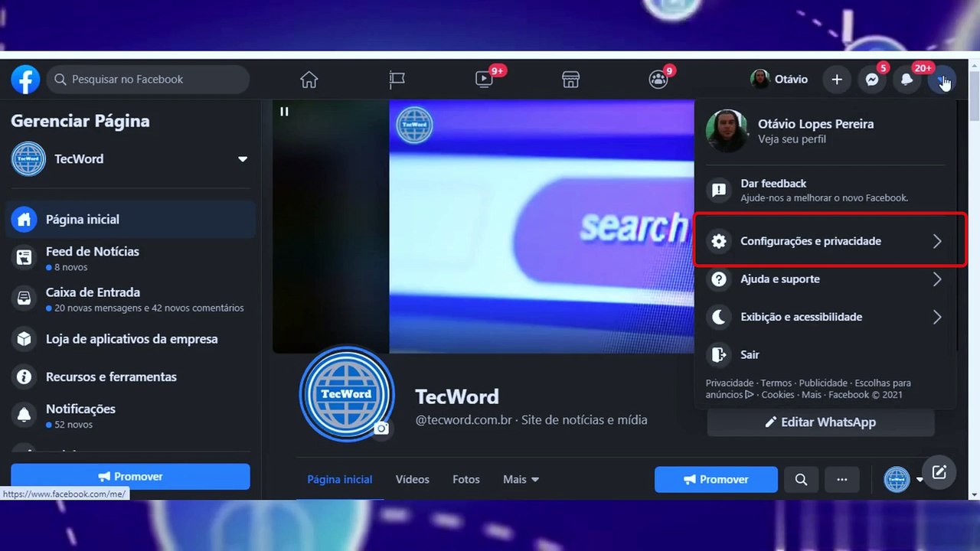980x551 pixels.
Task: Click the camera icon on profile picture
Action: pyautogui.click(x=381, y=428)
